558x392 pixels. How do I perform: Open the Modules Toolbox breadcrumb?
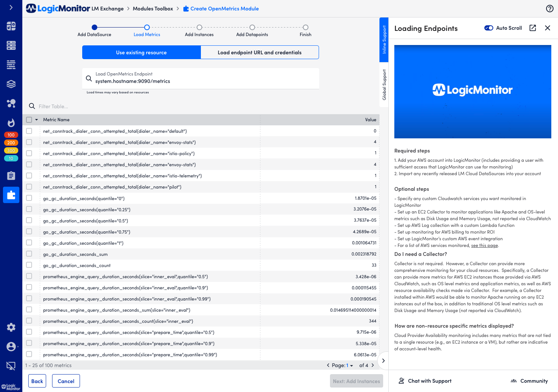coord(153,9)
